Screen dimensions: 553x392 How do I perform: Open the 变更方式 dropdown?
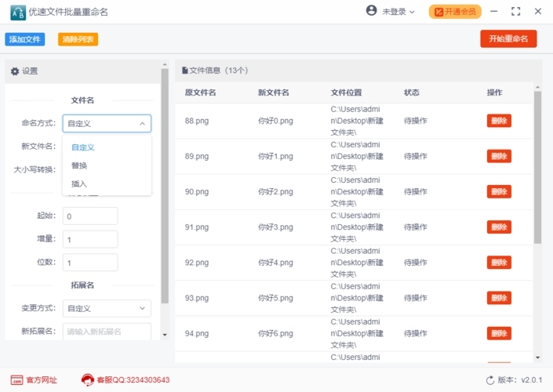click(x=107, y=308)
